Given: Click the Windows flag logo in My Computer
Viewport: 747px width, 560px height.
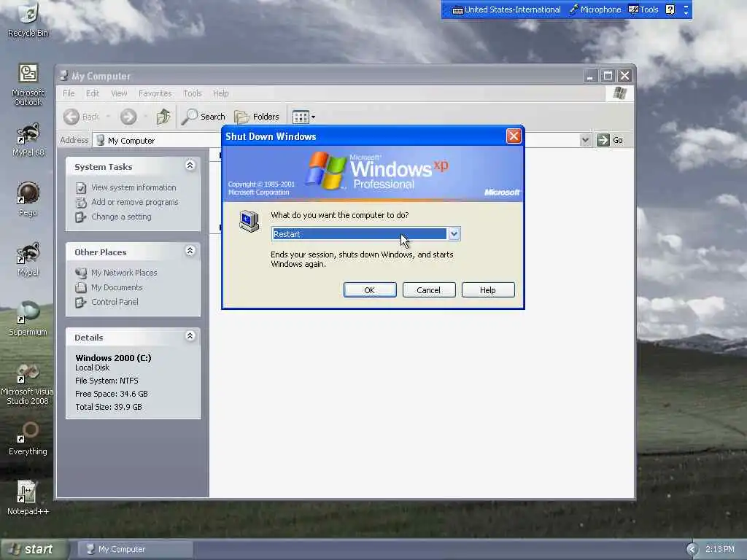Looking at the screenshot, I should tap(620, 93).
